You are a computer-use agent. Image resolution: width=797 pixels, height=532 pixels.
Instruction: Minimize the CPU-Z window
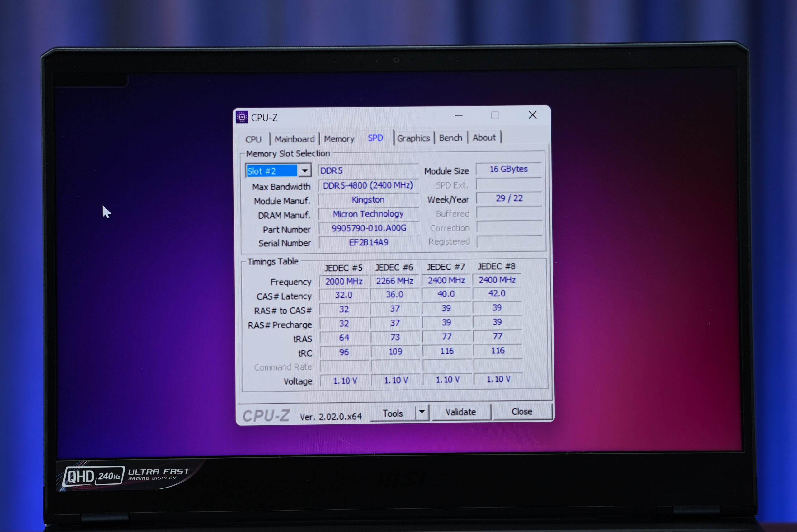coord(459,115)
